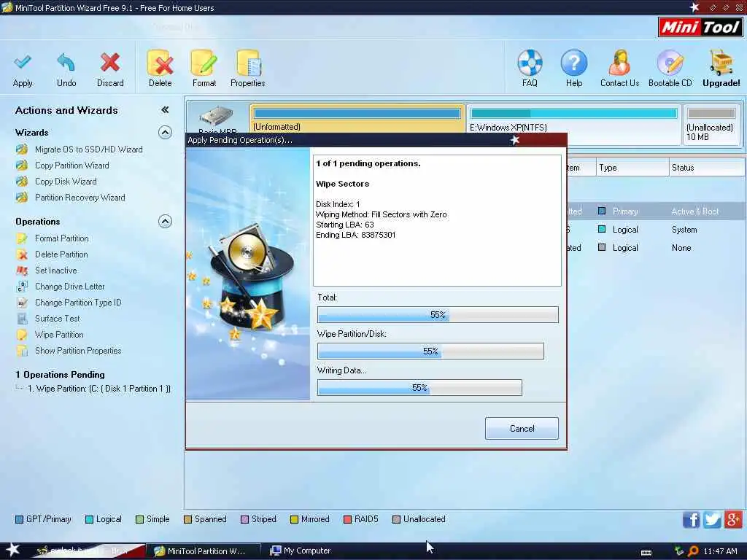Click the Upgrade shopping cart icon
This screenshot has height=560, width=747.
pos(721,63)
